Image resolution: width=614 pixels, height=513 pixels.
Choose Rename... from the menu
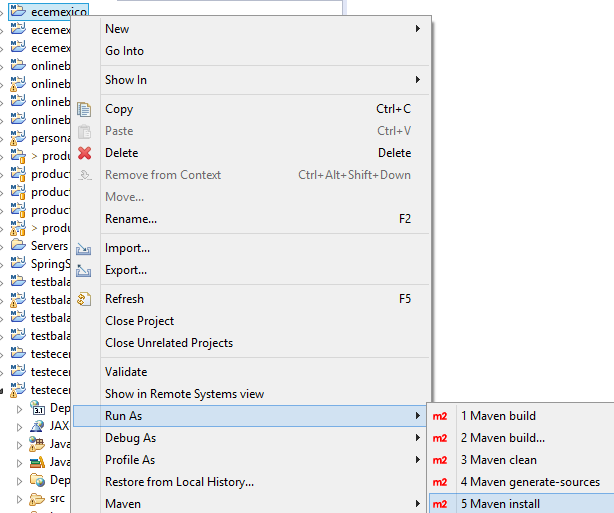tap(131, 219)
